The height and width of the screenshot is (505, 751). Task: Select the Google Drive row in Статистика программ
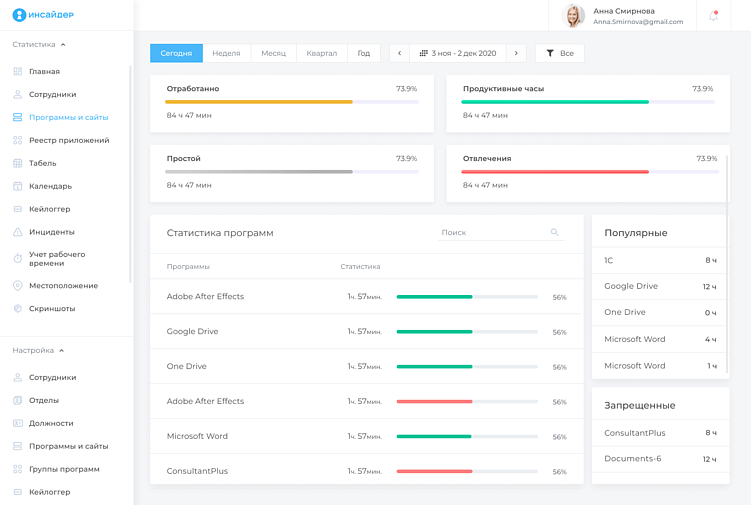[x=366, y=332]
